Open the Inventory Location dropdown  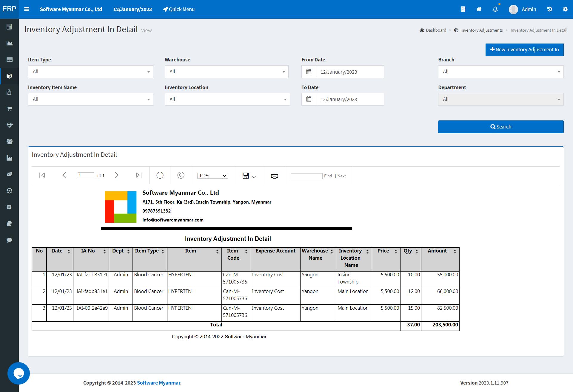(227, 99)
